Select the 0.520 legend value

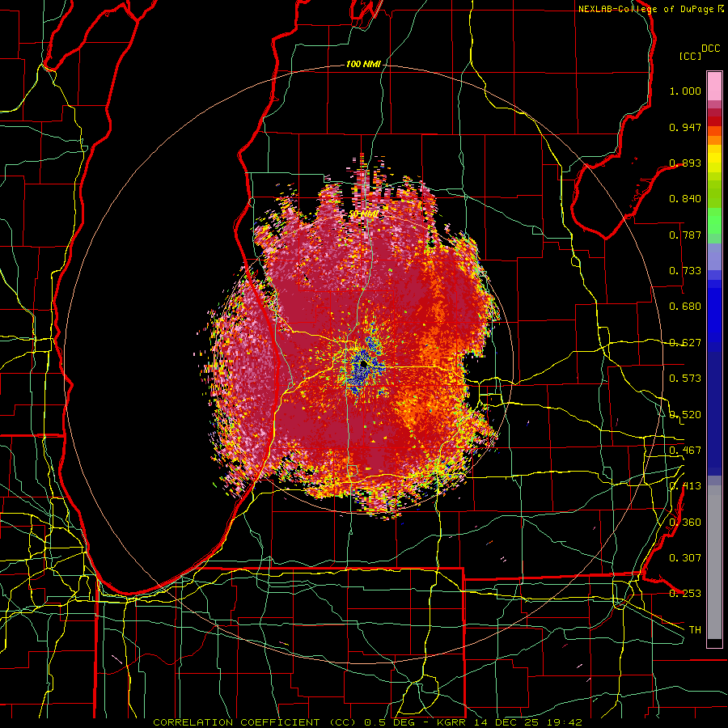click(x=685, y=415)
